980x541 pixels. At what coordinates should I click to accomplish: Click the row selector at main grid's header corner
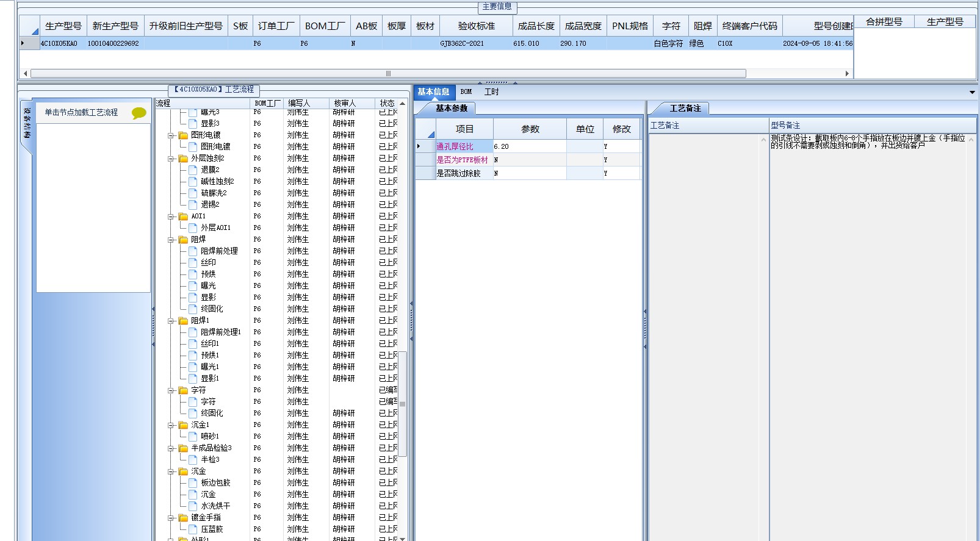(30, 26)
